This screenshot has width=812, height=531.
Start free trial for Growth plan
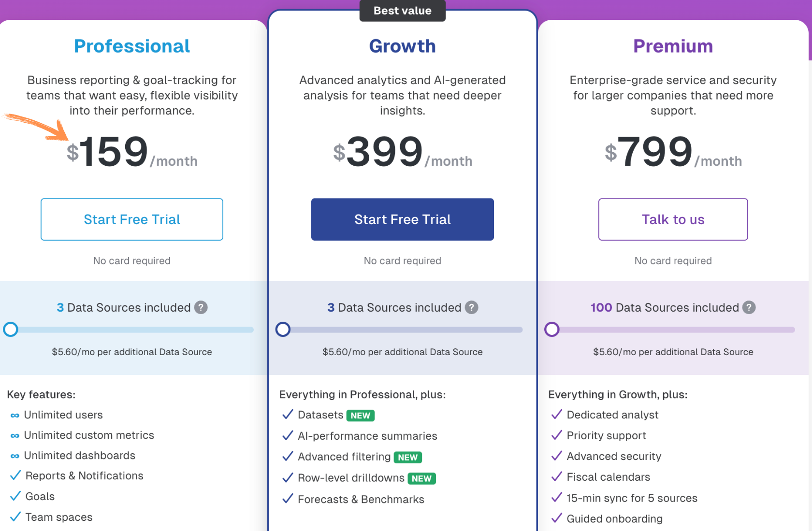tap(403, 219)
